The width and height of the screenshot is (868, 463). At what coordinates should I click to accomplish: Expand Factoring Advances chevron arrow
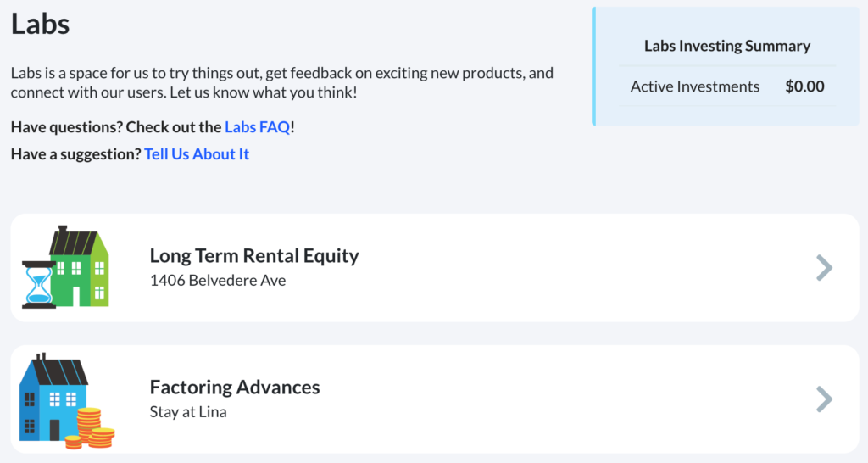coord(824,399)
